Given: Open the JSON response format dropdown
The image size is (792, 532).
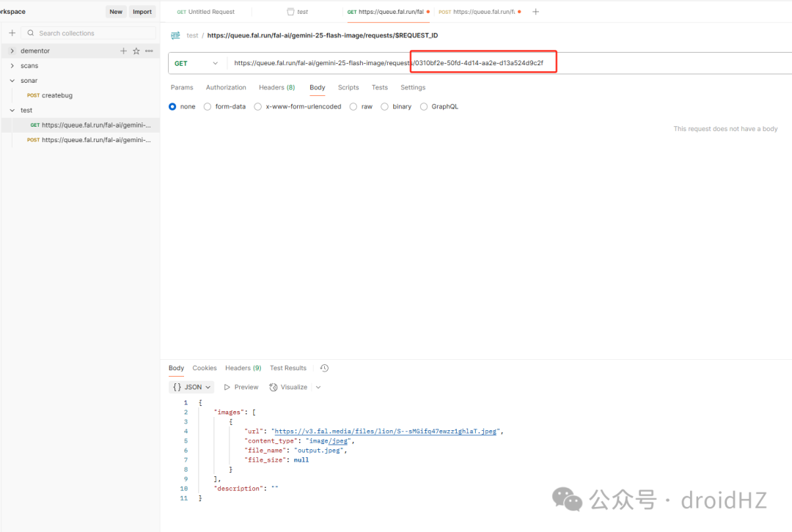Looking at the screenshot, I should 191,387.
